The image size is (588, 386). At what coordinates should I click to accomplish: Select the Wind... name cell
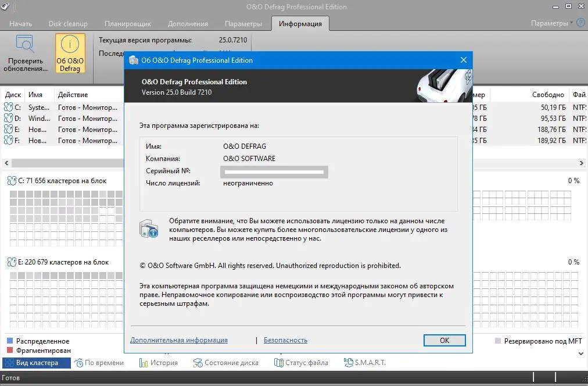[x=39, y=119]
